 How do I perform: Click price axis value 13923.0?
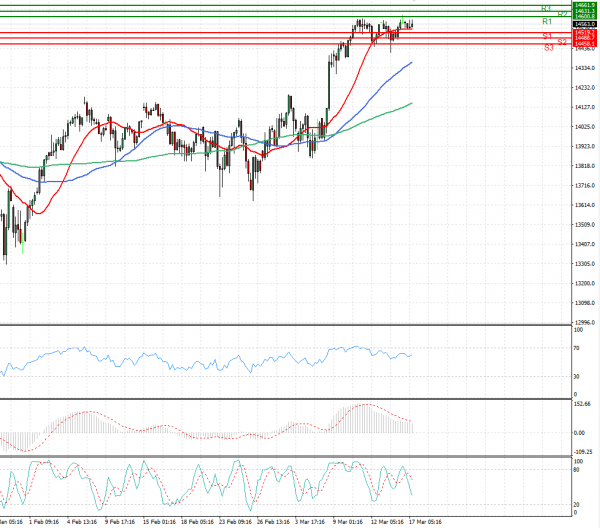[x=585, y=146]
